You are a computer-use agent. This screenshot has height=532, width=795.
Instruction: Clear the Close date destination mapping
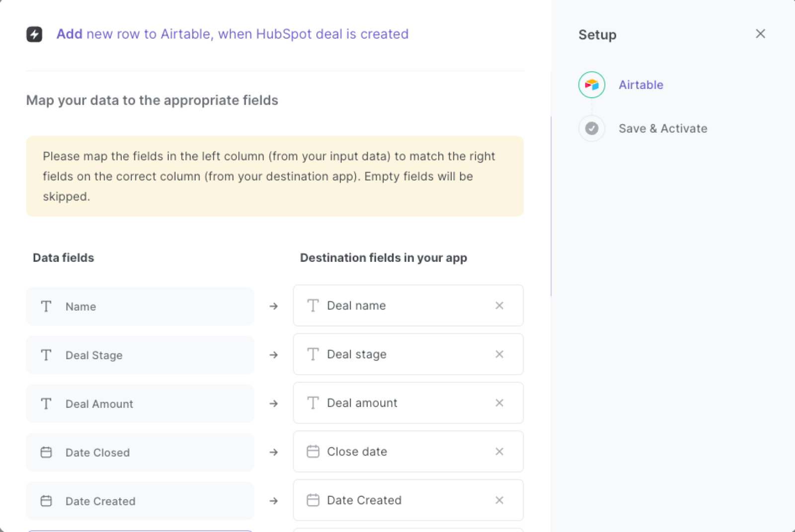[x=499, y=452]
